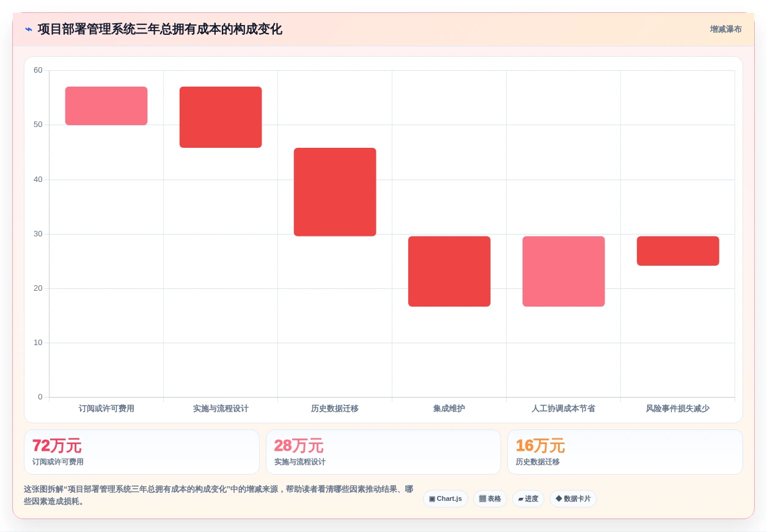Click x-axis label 集成维护
The width and height of the screenshot is (767, 532).
(449, 409)
